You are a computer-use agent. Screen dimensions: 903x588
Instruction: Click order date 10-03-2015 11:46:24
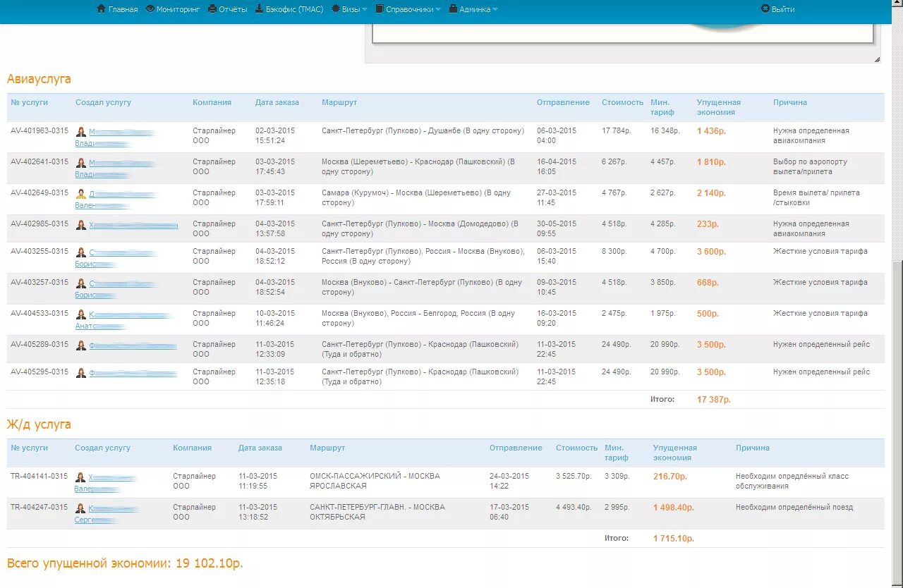pyautogui.click(x=275, y=318)
